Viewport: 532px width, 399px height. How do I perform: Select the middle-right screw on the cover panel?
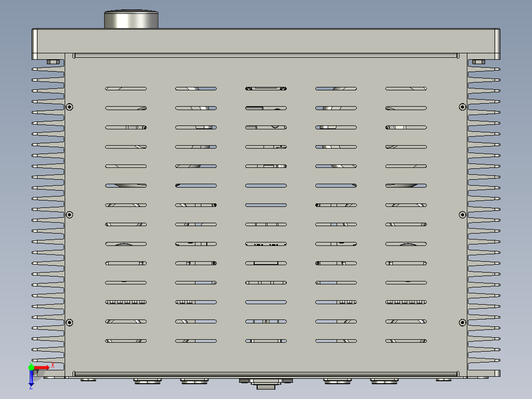pos(462,215)
